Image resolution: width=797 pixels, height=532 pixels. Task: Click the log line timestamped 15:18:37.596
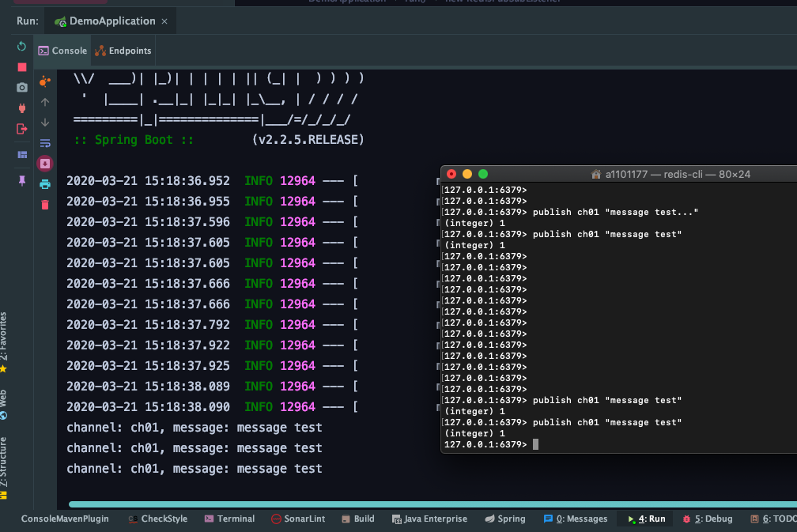click(213, 222)
